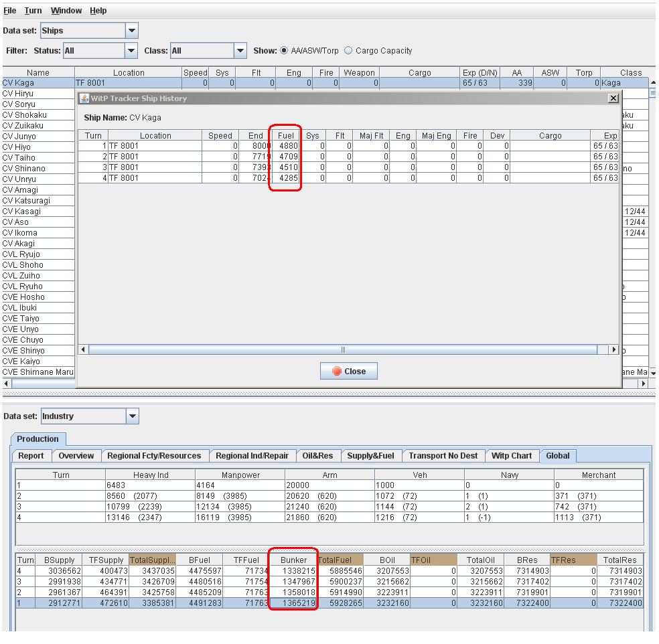Click the Maj Flt column header

click(372, 136)
